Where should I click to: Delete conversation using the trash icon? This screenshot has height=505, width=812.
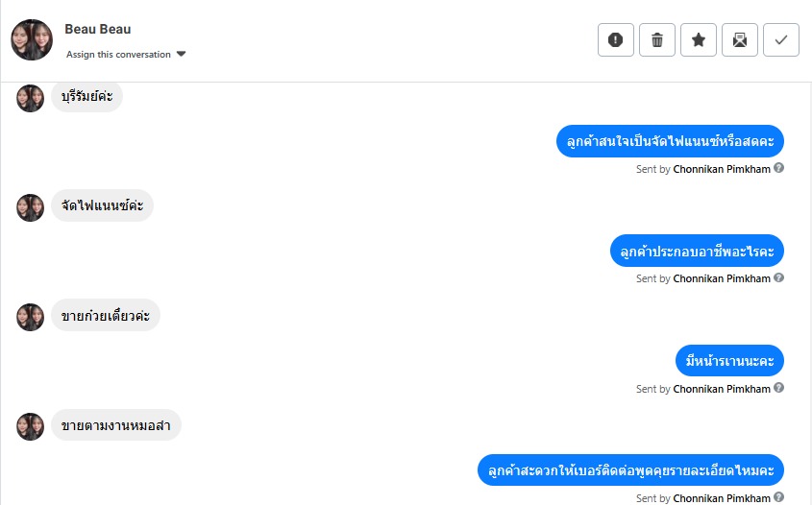(657, 40)
